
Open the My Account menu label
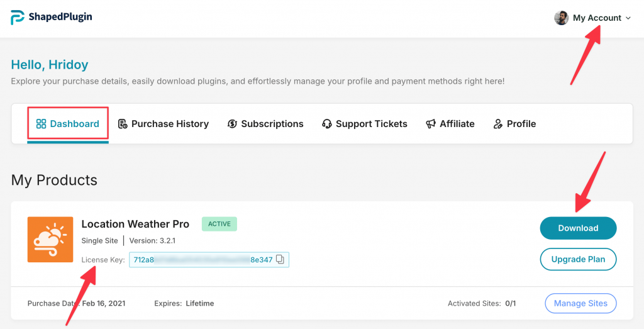click(x=597, y=18)
